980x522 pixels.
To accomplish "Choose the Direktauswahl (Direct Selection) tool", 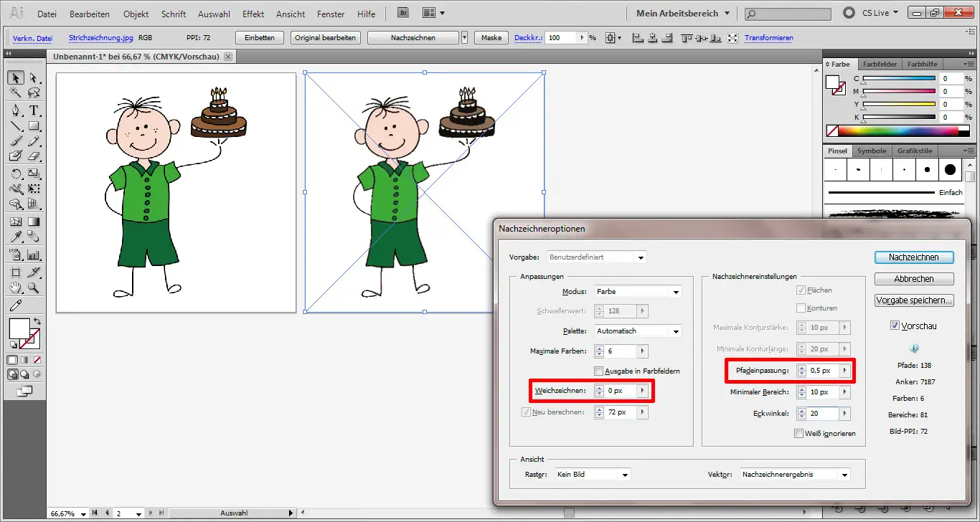I will pos(34,77).
